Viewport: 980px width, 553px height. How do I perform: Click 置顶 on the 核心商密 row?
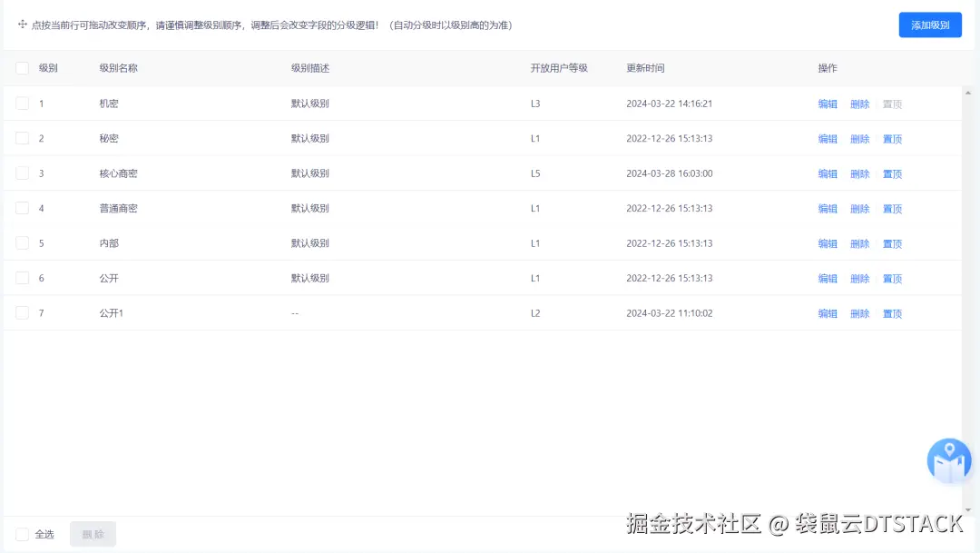[x=891, y=173]
